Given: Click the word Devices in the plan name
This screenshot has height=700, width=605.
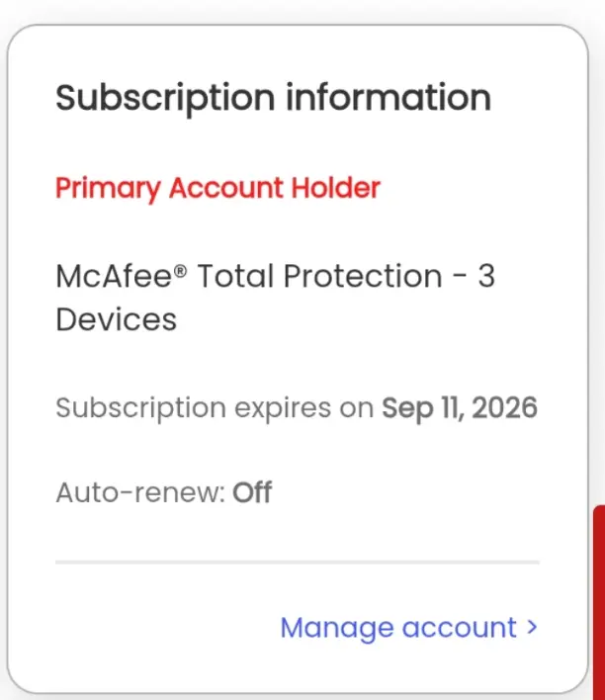Looking at the screenshot, I should pos(116,320).
